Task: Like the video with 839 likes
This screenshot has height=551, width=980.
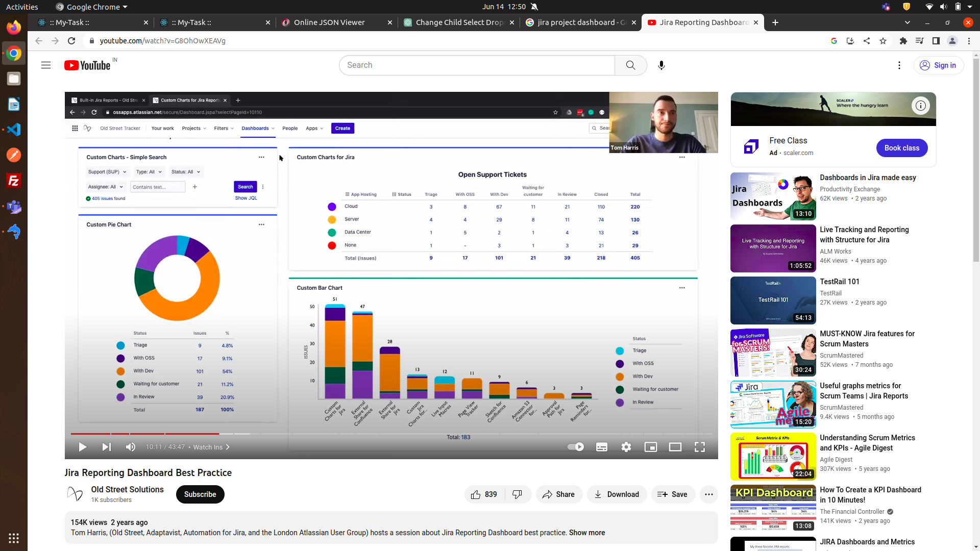Action: click(484, 494)
